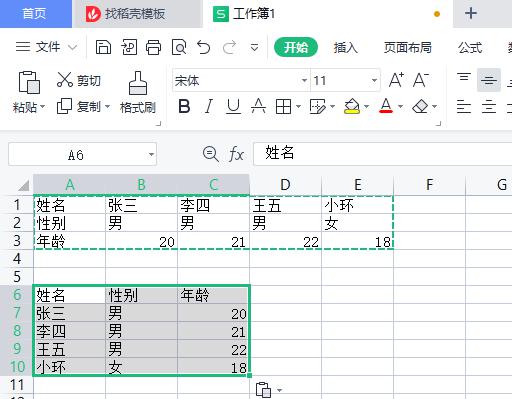The width and height of the screenshot is (512, 399).
Task: Click the export to PDF icon
Action: click(129, 47)
